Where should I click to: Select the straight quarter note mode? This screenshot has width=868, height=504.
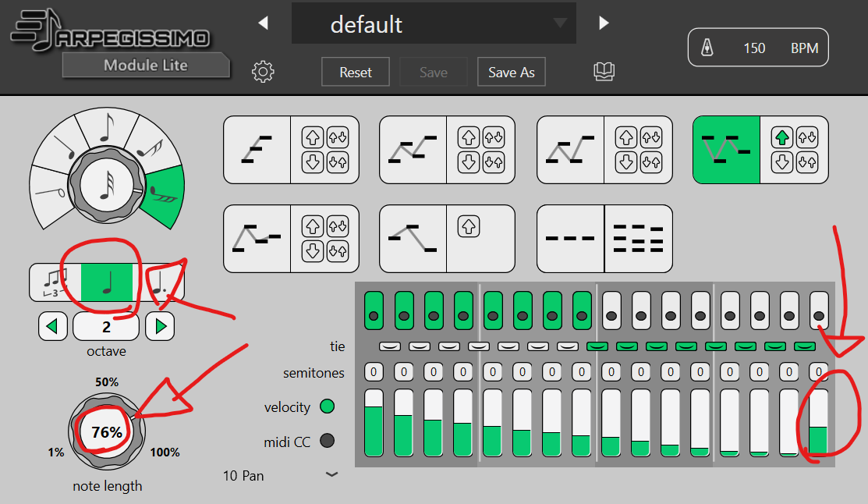pos(107,282)
